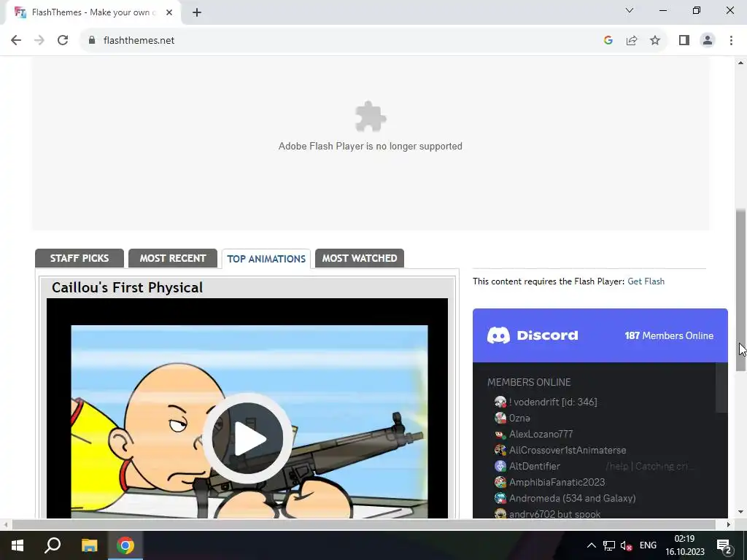Click the Discord member list scrollbar

(x=721, y=388)
